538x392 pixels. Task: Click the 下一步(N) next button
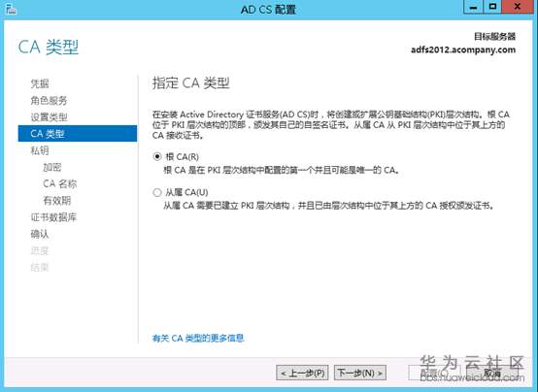pos(360,373)
